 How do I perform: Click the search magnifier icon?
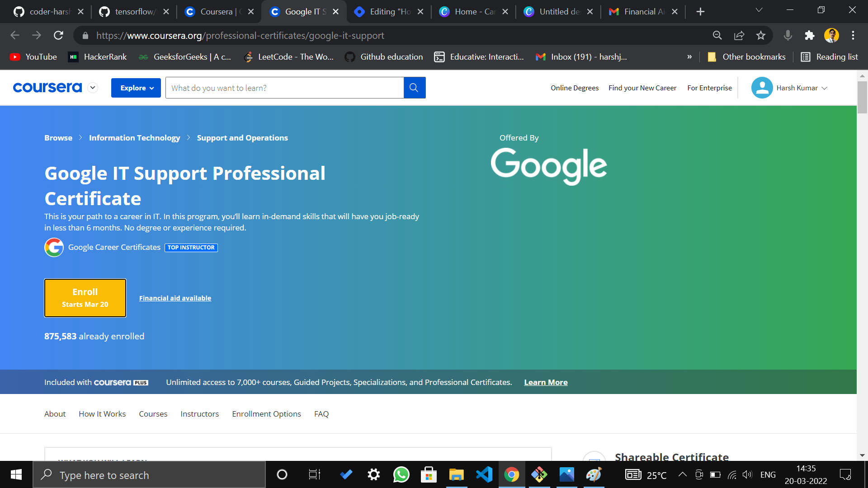pyautogui.click(x=415, y=88)
